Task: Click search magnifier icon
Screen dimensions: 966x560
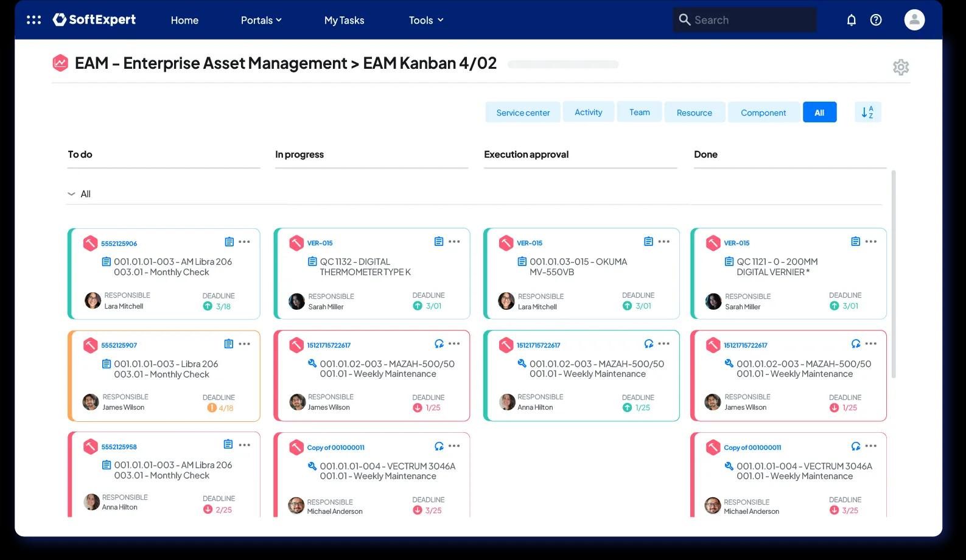Action: pos(684,19)
